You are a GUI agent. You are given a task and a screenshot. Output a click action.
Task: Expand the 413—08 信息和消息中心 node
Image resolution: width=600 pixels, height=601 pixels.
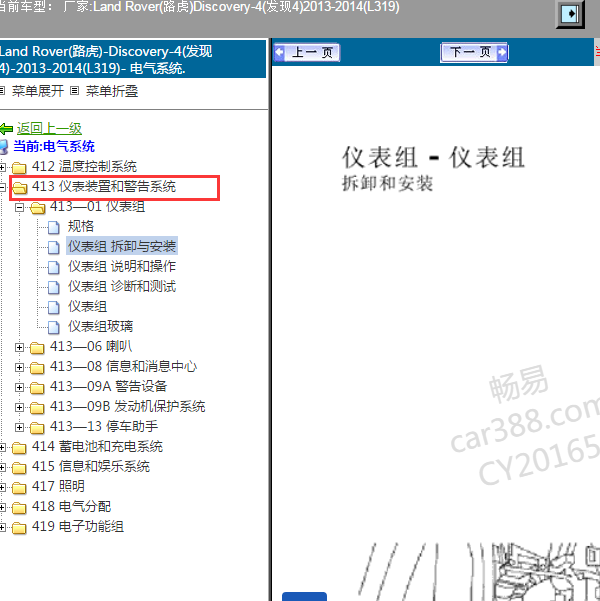tap(19, 367)
